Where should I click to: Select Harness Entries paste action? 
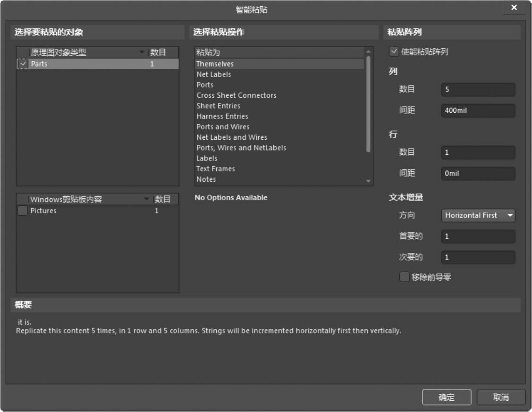pyautogui.click(x=222, y=116)
